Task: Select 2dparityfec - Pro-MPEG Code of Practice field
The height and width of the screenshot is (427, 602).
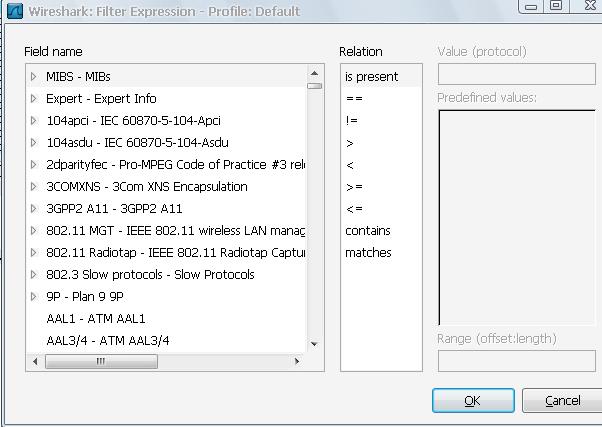Action: 175,164
